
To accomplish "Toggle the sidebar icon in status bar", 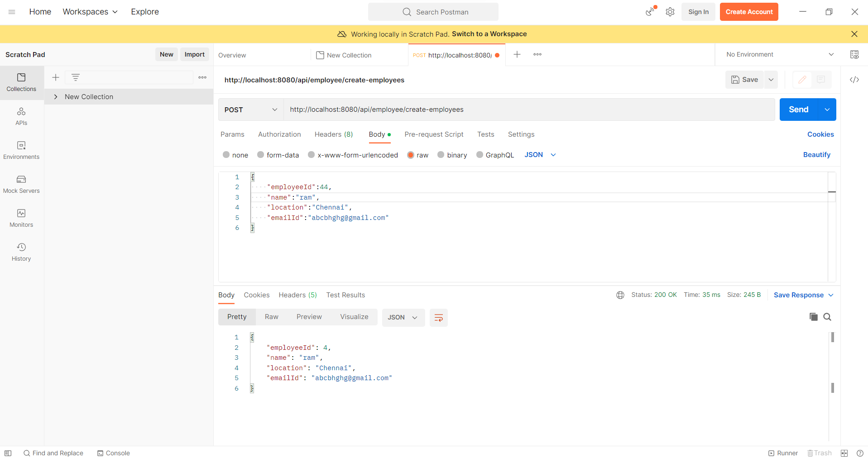I will pos(8,453).
